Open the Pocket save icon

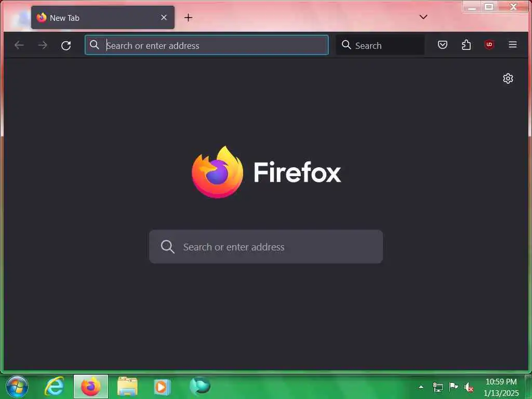[x=443, y=45]
